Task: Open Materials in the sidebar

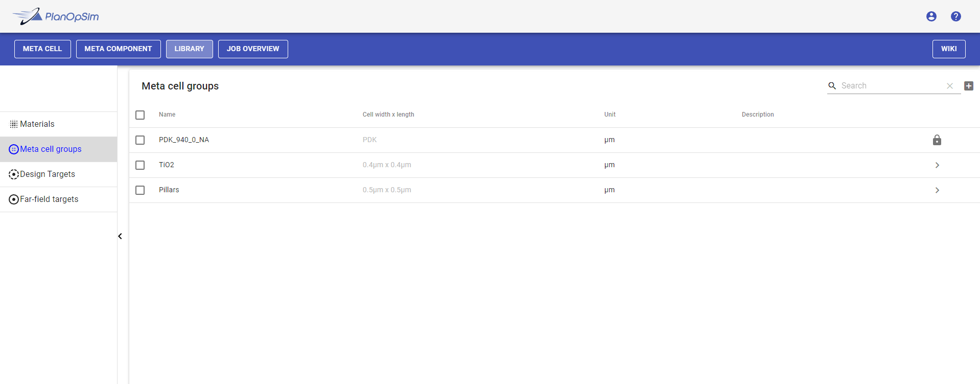Action: (37, 124)
